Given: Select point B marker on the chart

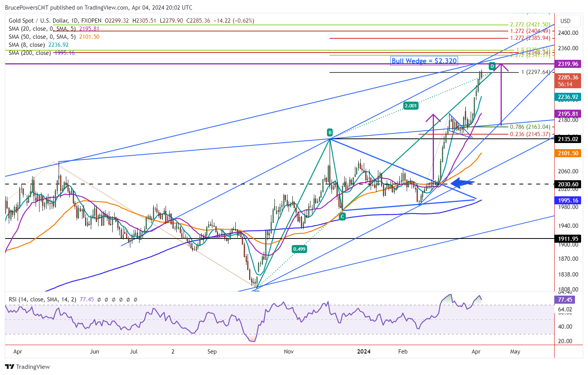Looking at the screenshot, I should [329, 133].
